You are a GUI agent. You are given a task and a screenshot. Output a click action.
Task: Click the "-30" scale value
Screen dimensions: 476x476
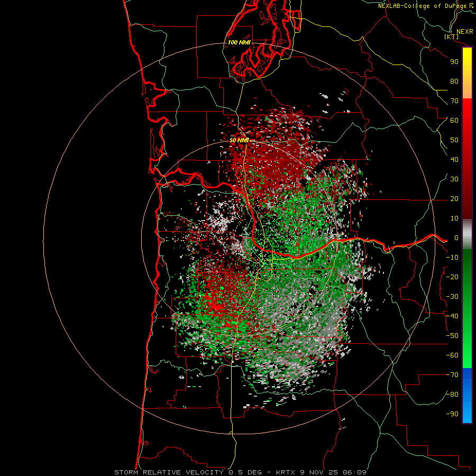452,297
